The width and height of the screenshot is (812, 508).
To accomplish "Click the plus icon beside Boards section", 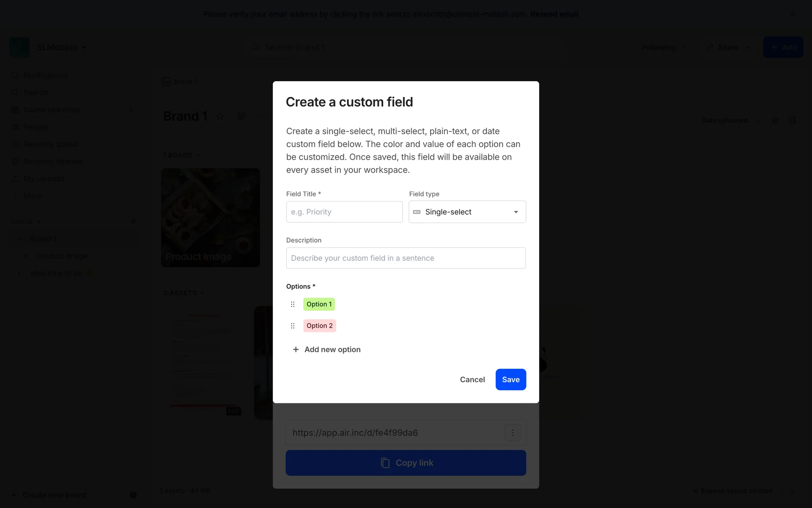I will [133, 221].
